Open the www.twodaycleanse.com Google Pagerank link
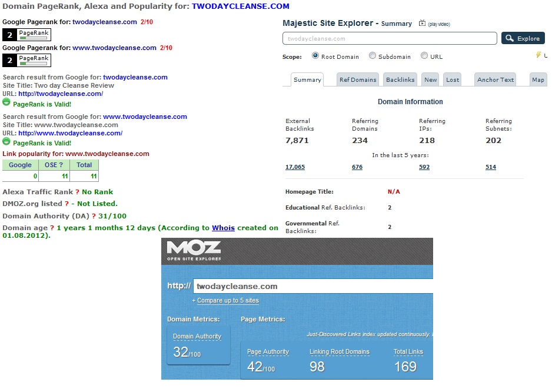This screenshot has height=392, width=552. [x=114, y=48]
